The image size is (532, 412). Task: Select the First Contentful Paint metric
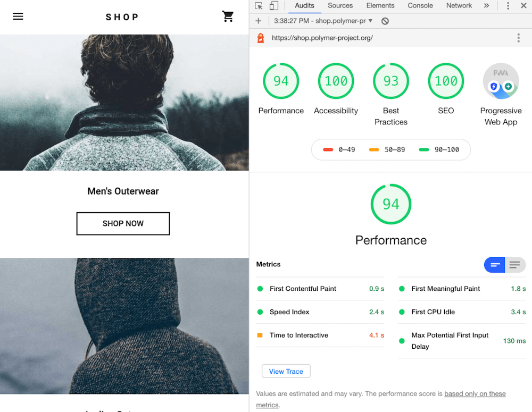320,289
